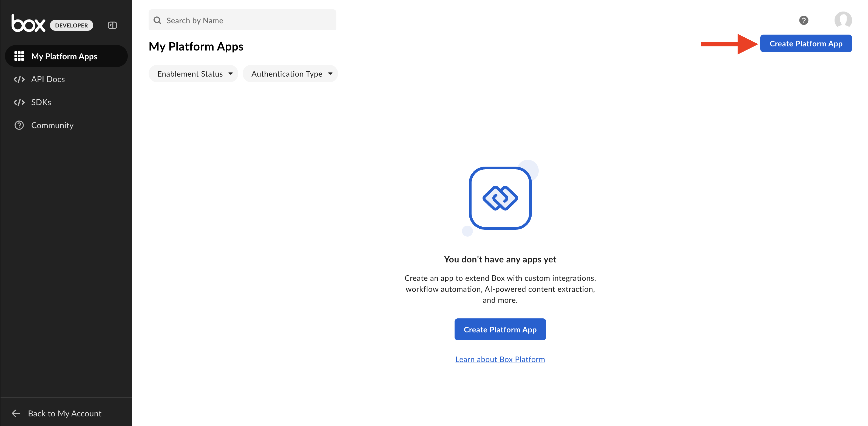Click the My Platform Apps grid icon
The width and height of the screenshot is (868, 426).
[19, 56]
